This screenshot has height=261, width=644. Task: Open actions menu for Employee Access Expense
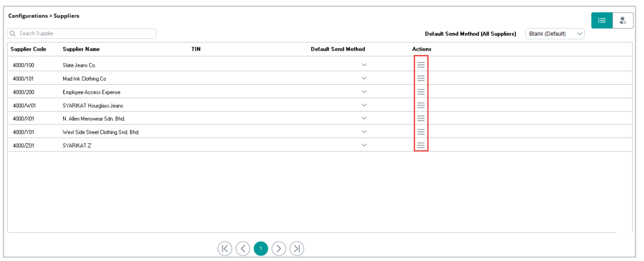(421, 92)
